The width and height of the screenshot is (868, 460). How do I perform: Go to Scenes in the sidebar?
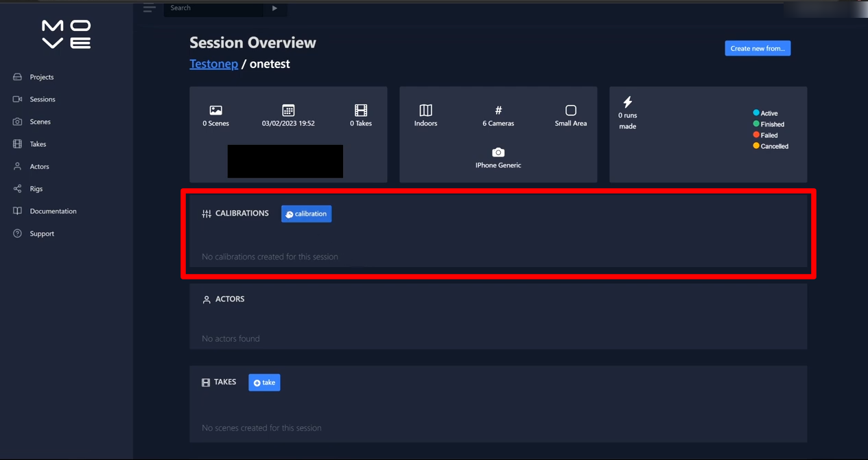tap(40, 122)
